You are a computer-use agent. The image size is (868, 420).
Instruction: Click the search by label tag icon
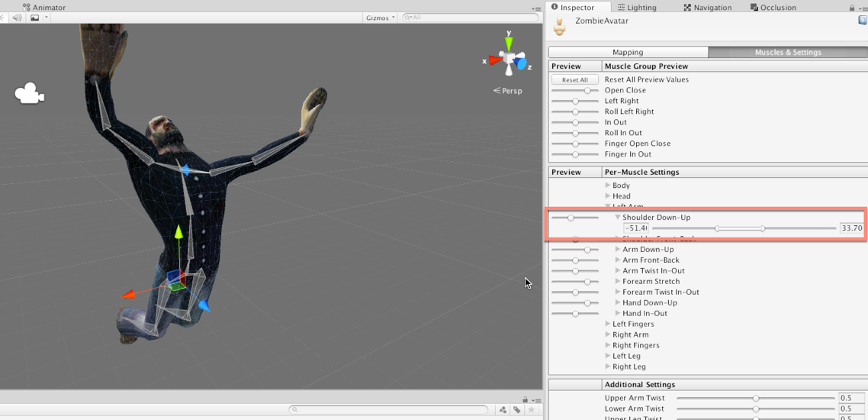(x=517, y=410)
